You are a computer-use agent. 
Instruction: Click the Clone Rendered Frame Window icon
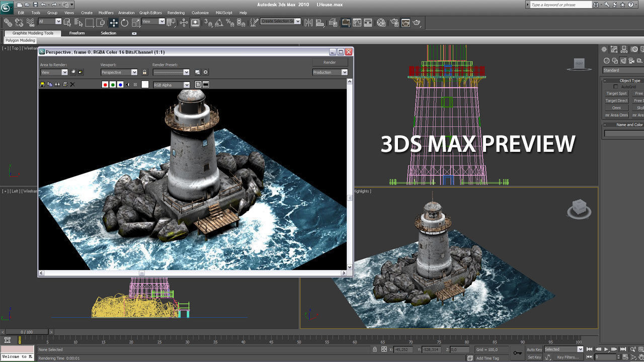[x=57, y=84]
